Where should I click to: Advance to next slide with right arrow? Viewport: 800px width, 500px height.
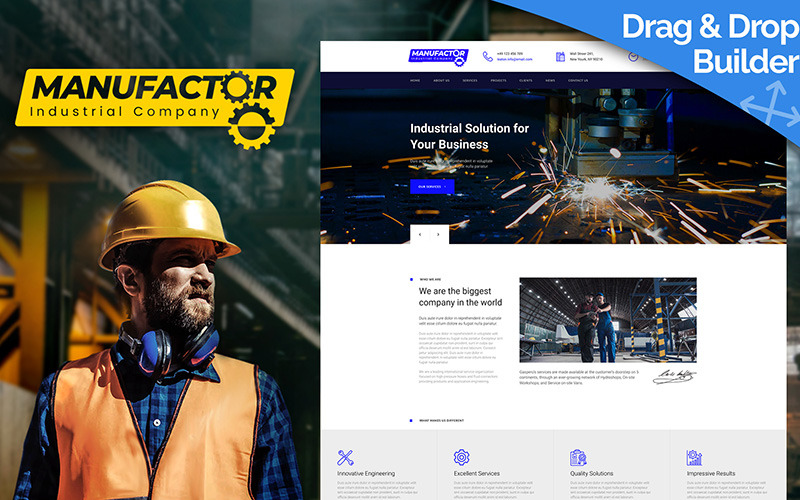click(x=438, y=234)
